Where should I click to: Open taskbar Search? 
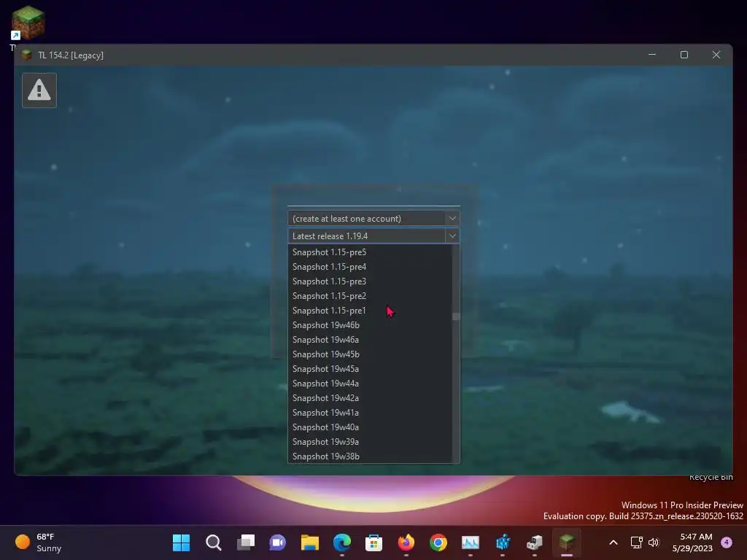pyautogui.click(x=214, y=542)
